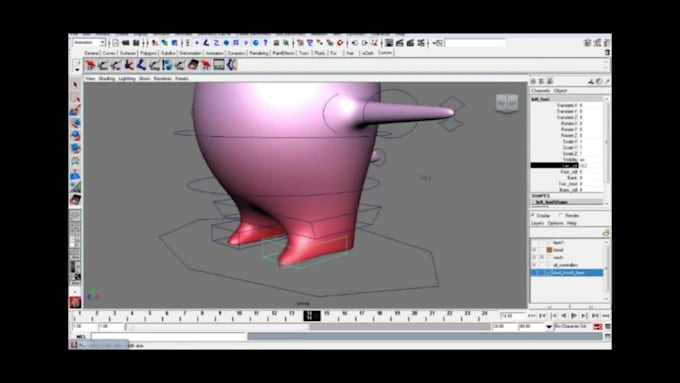Screen dimensions: 680x383
Task: Toggle Auto Keyframe red key button
Action: point(598,326)
